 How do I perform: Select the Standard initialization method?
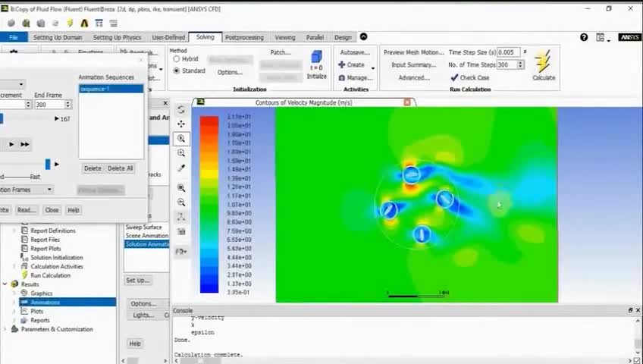click(177, 71)
